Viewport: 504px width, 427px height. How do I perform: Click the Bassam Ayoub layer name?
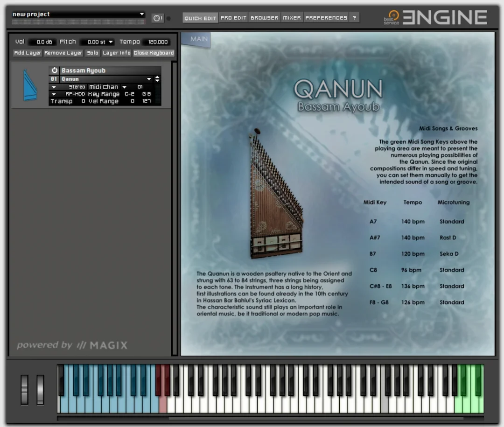(x=84, y=70)
